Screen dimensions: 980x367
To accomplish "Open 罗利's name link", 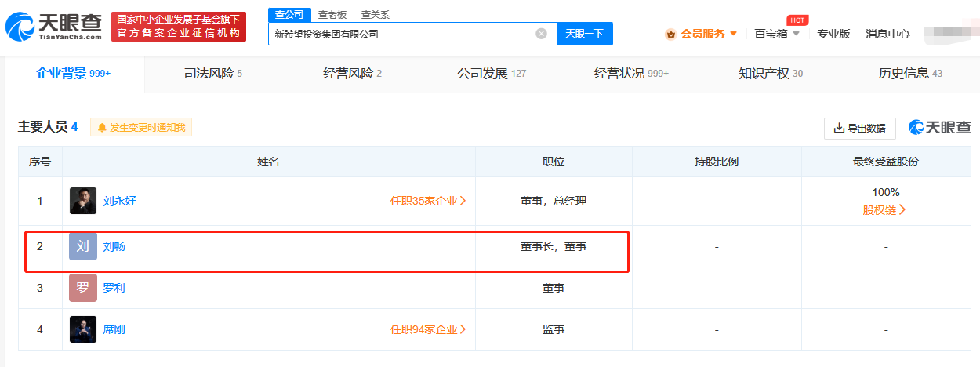I will pos(114,288).
